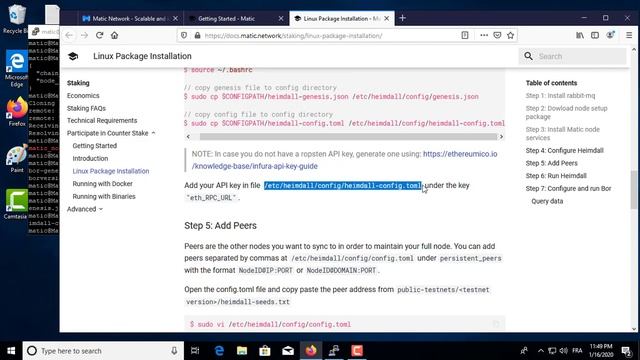640x360 pixels.
Task: Jump to Step 1: Install rabbit-mq
Action: click(560, 96)
